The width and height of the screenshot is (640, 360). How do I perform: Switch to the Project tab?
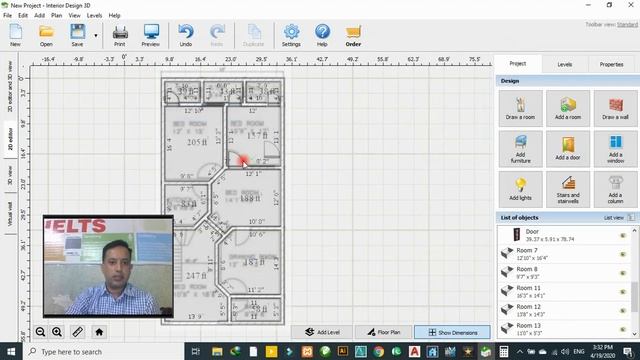tap(518, 64)
